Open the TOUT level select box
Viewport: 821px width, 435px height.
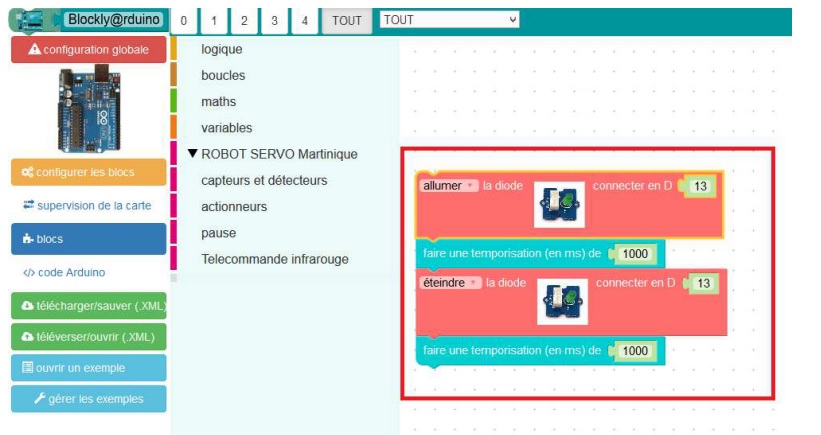[x=450, y=19]
